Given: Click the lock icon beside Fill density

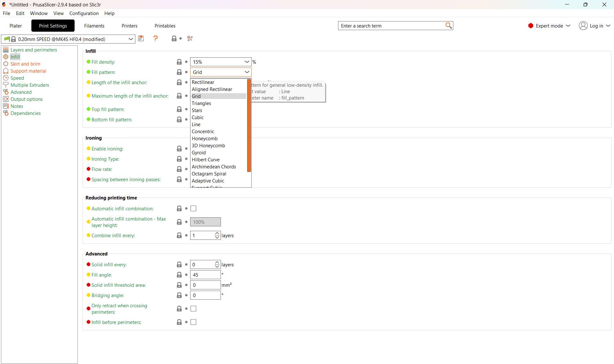Looking at the screenshot, I should coord(179,62).
